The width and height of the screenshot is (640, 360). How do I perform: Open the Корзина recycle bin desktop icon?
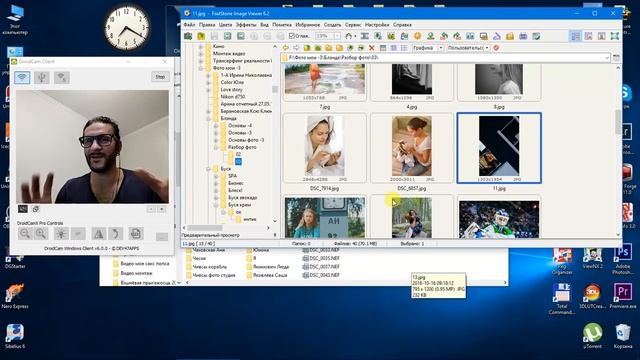622,337
